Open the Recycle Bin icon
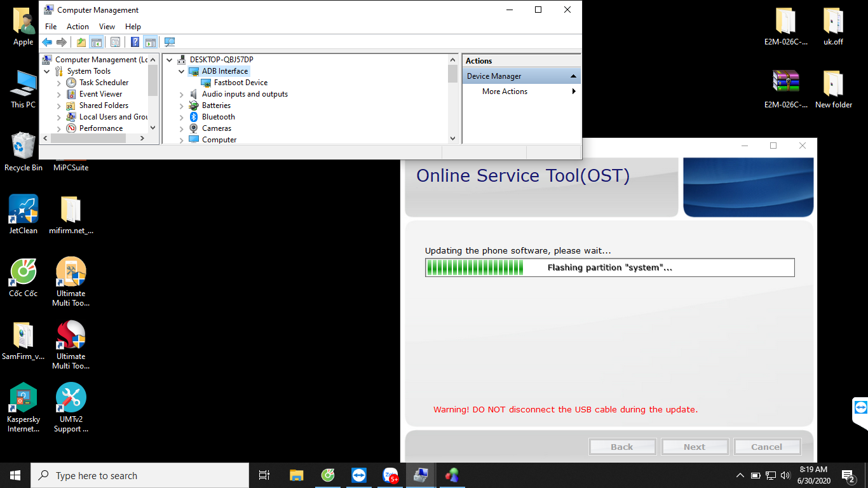This screenshot has width=868, height=488. [x=24, y=151]
